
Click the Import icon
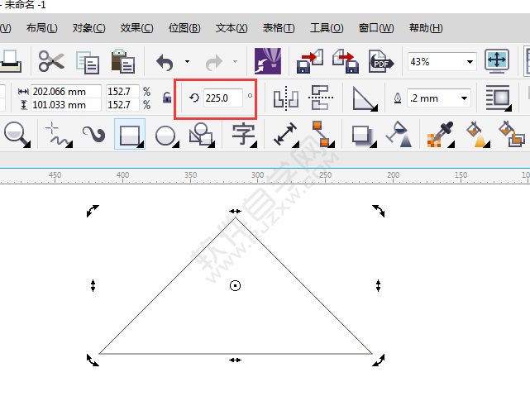click(310, 61)
